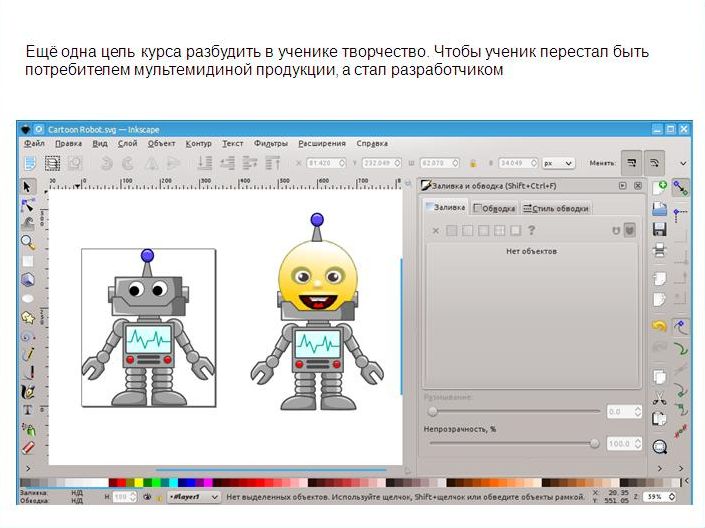This screenshot has height=528, width=705.
Task: Click the Непрозрачность opacity slider handle
Action: coord(594,443)
